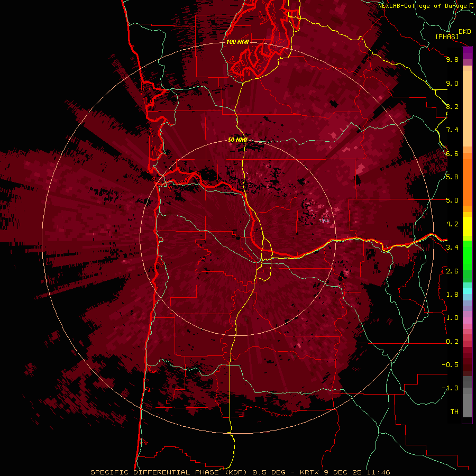Click the "KRTX 9 DEC 25 11:46" timestamp

point(345,472)
